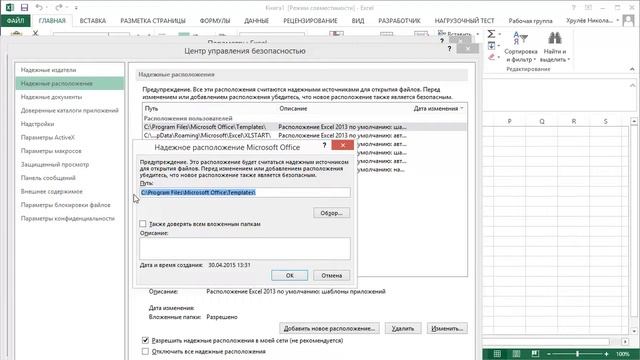Click the Redo arrow icon
Image resolution: width=640 pixels, height=360 pixels.
tap(59, 7)
